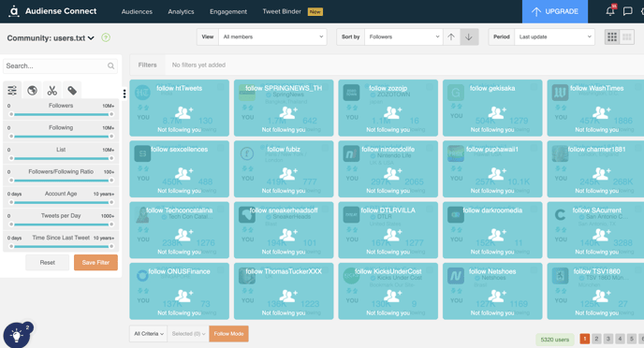
Task: Sort ascending with up arrow
Action: (451, 36)
